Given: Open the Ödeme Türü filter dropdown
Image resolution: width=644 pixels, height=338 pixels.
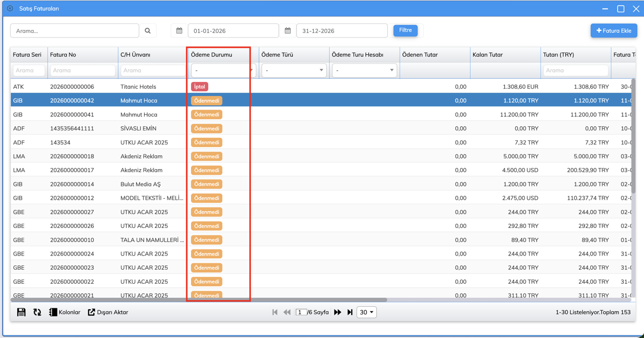Looking at the screenshot, I should coord(294,70).
